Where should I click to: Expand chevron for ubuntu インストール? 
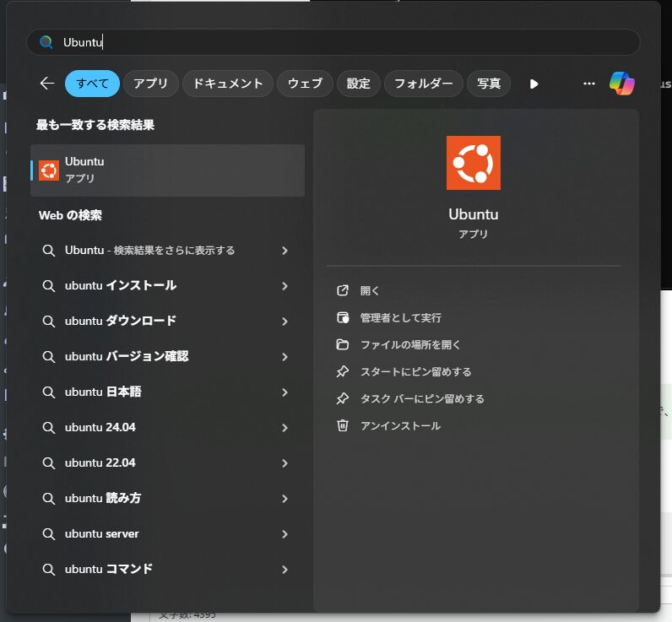[285, 286]
